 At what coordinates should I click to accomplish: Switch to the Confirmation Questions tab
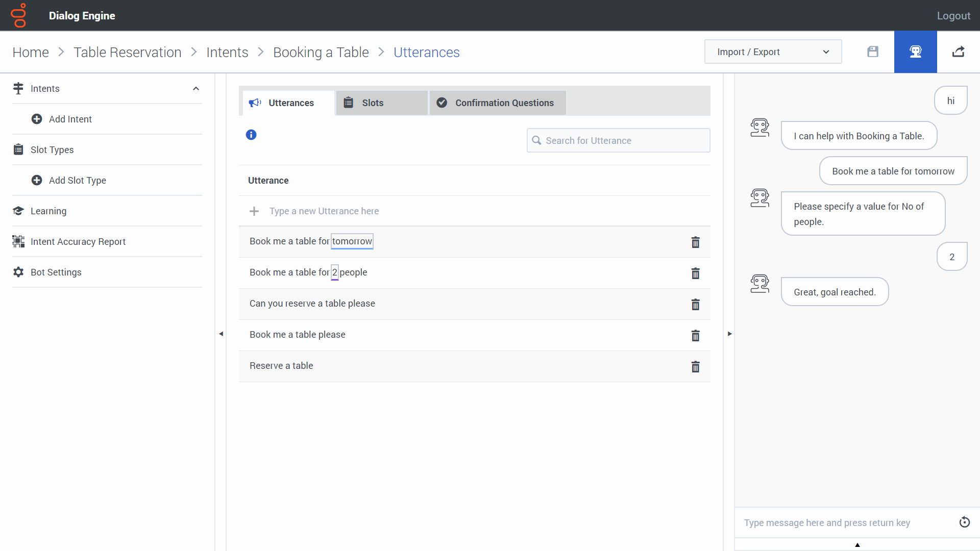point(504,103)
